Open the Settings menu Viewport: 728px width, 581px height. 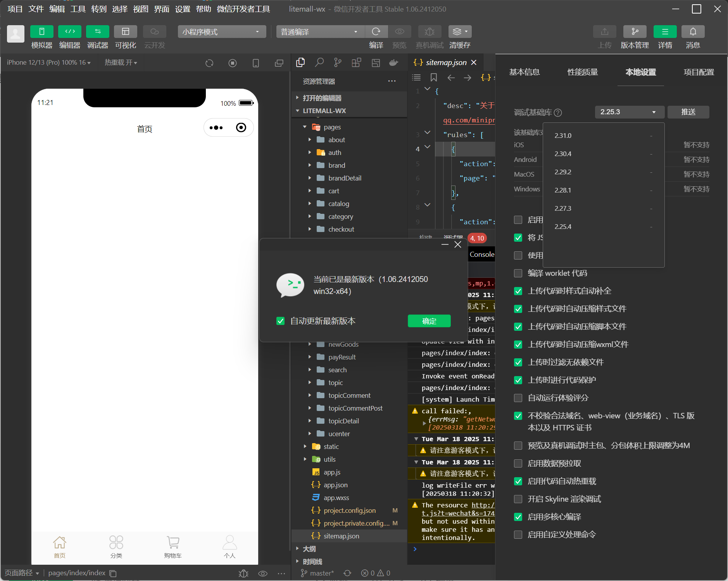tap(183, 9)
